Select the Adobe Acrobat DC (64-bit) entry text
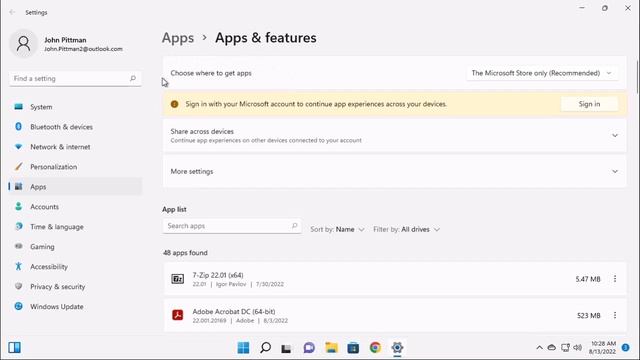 [x=234, y=311]
